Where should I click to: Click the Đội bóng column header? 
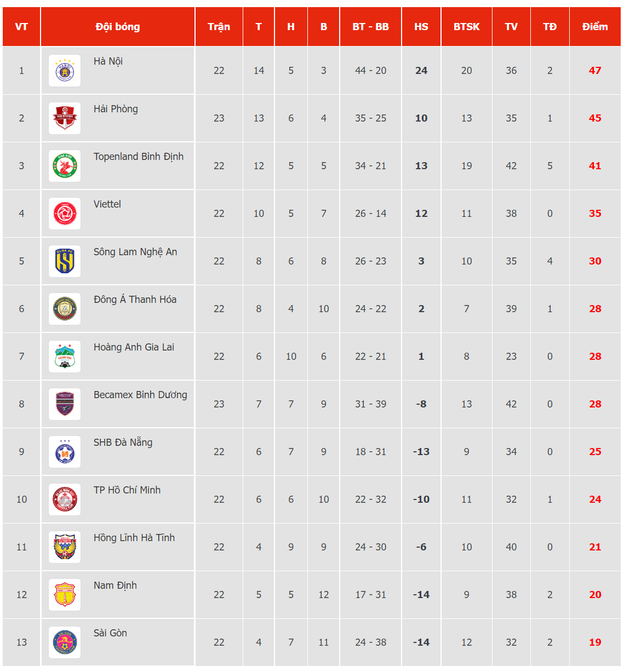[118, 27]
